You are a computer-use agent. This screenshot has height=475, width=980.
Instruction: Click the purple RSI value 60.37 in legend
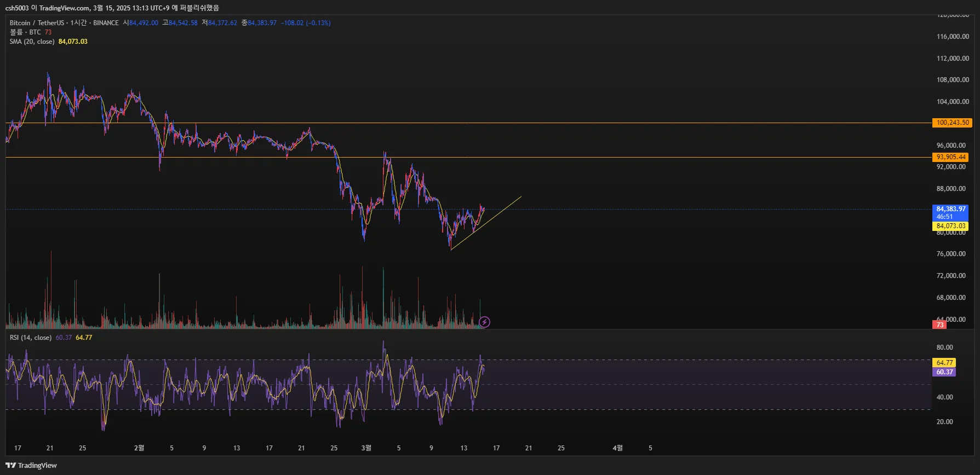tap(64, 338)
